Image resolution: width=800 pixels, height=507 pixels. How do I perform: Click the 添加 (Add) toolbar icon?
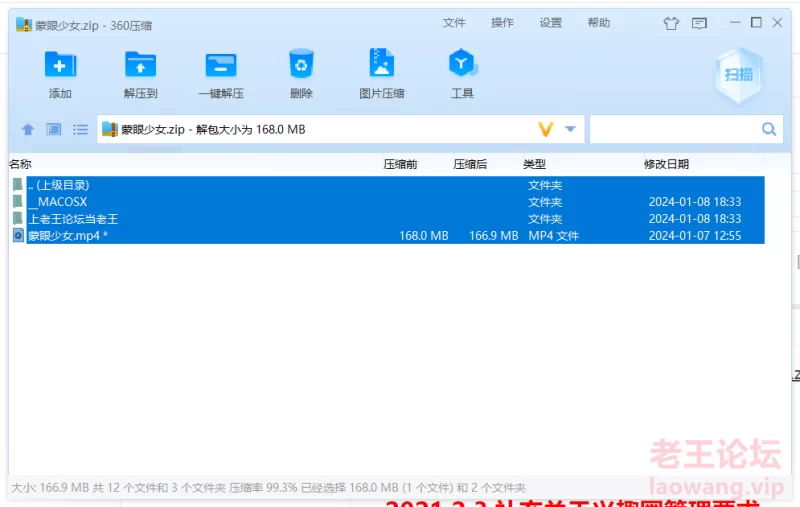pos(60,64)
